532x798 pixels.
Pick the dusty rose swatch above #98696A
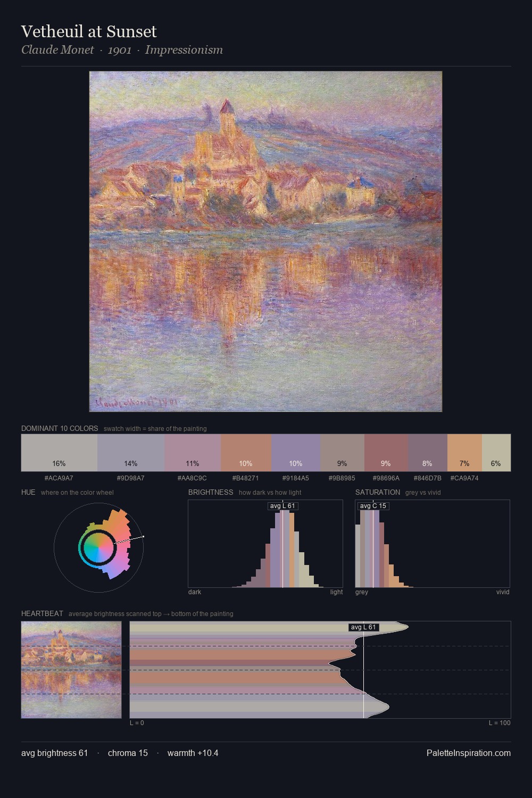tap(386, 453)
